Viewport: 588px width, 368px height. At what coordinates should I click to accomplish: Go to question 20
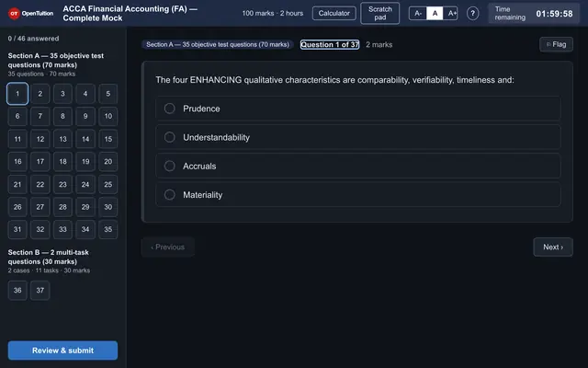(x=108, y=162)
